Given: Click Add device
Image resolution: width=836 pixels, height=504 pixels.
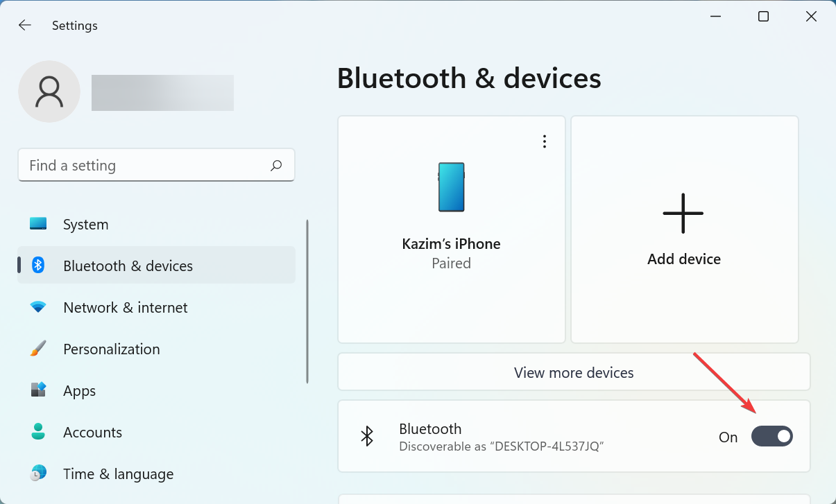Looking at the screenshot, I should [x=683, y=229].
